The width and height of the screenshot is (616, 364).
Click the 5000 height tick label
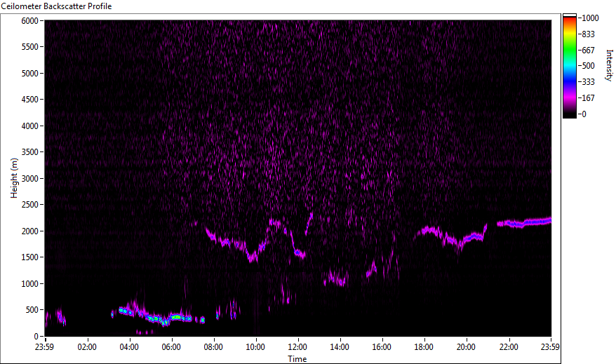pos(30,74)
